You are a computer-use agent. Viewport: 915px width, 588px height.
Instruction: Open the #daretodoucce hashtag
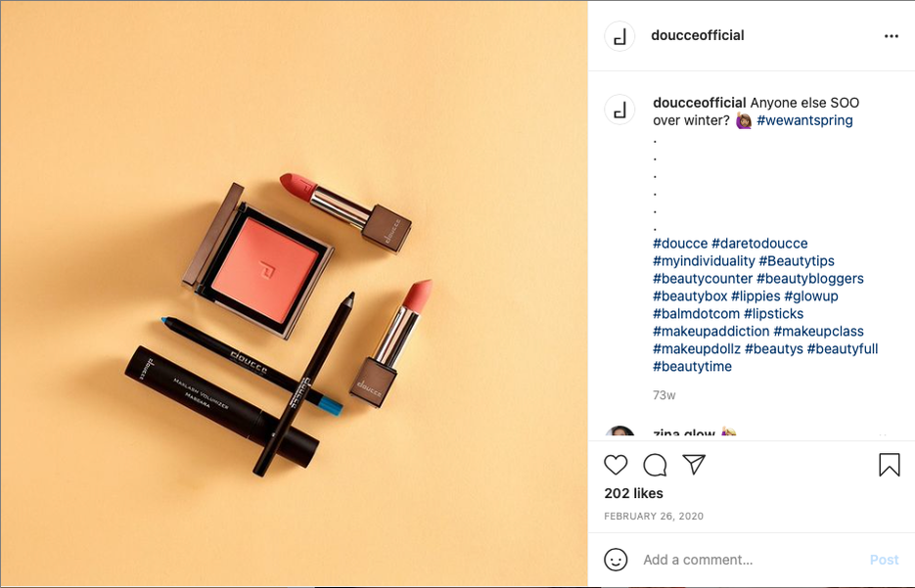point(759,244)
